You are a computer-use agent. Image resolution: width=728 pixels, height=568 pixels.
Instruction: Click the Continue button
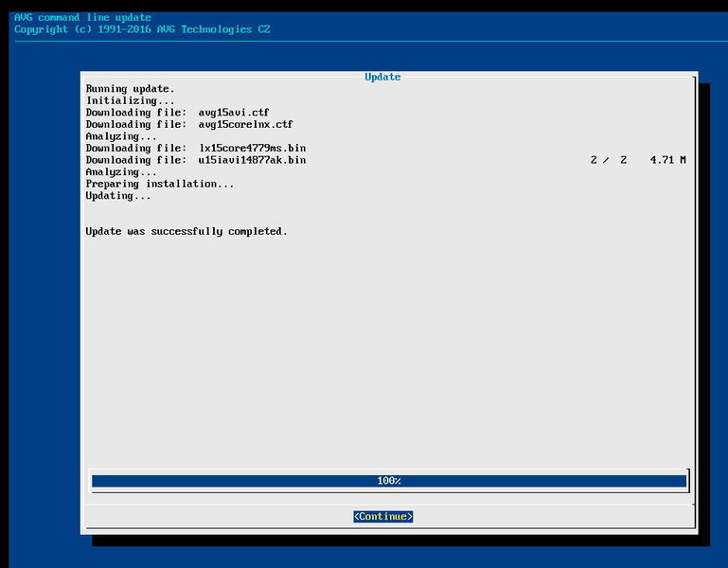click(x=383, y=517)
